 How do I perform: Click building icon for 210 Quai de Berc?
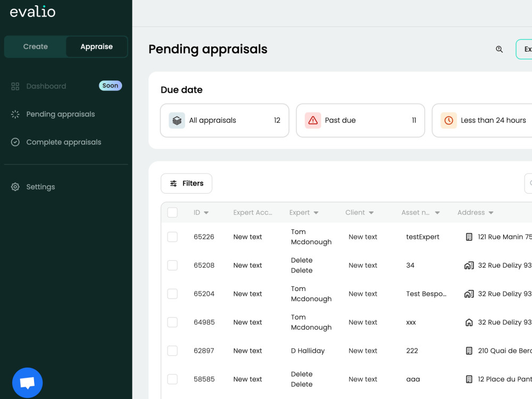[469, 351]
